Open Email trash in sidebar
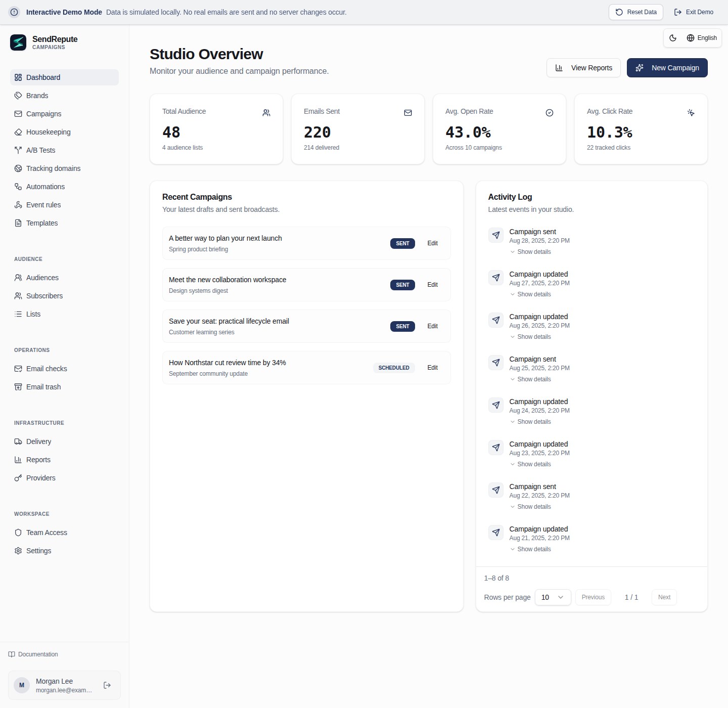728x708 pixels. pos(64,387)
